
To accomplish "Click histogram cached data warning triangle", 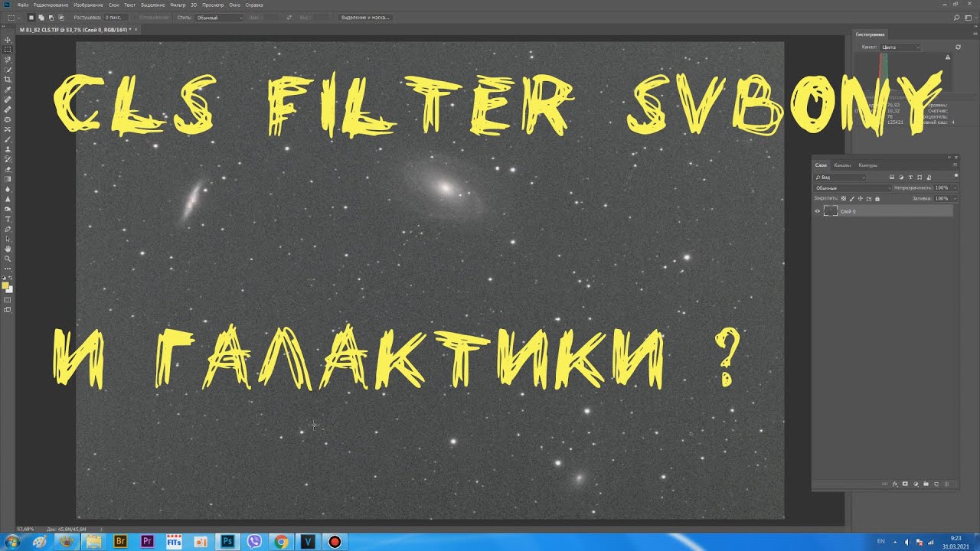I will click(948, 57).
